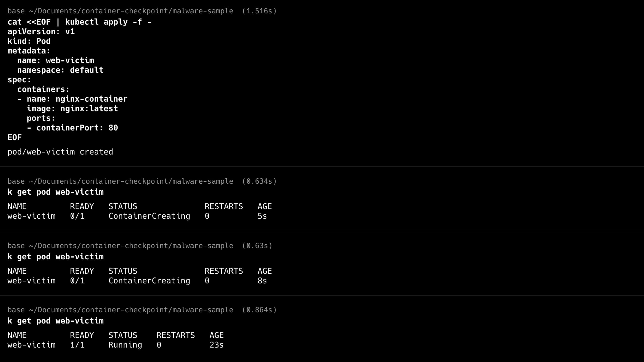The image size is (644, 362).
Task: Click the 'kind: Pod' line
Action: click(29, 41)
